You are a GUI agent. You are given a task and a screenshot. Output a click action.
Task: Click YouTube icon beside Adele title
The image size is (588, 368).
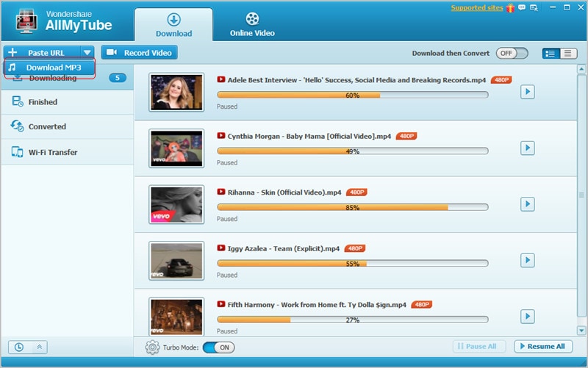pos(221,79)
